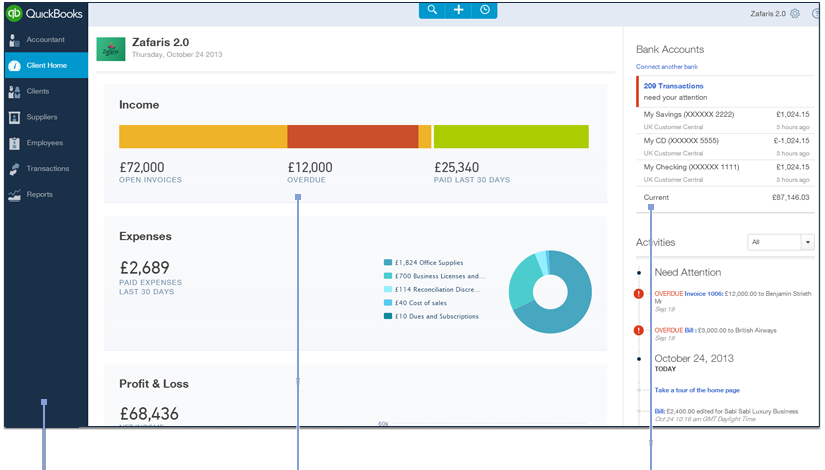Image resolution: width=825 pixels, height=470 pixels.
Task: Select My Savings (XXXXXX 2222) account row
Action: click(x=726, y=120)
